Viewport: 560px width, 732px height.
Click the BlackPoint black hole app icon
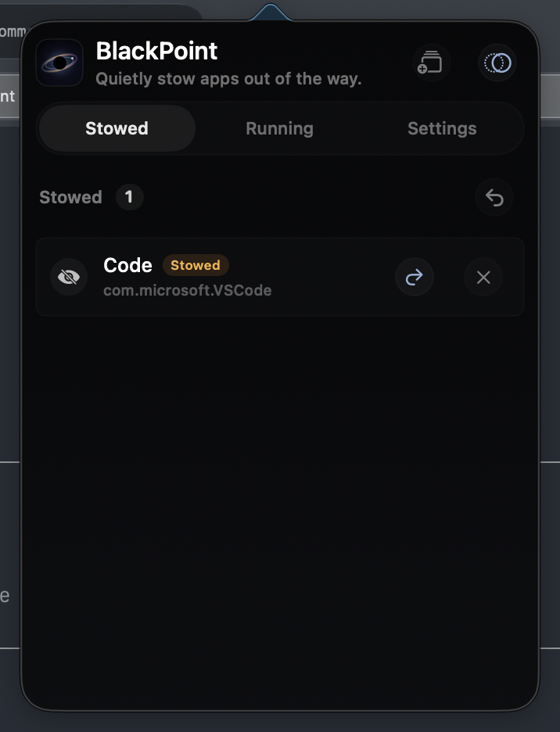click(59, 63)
